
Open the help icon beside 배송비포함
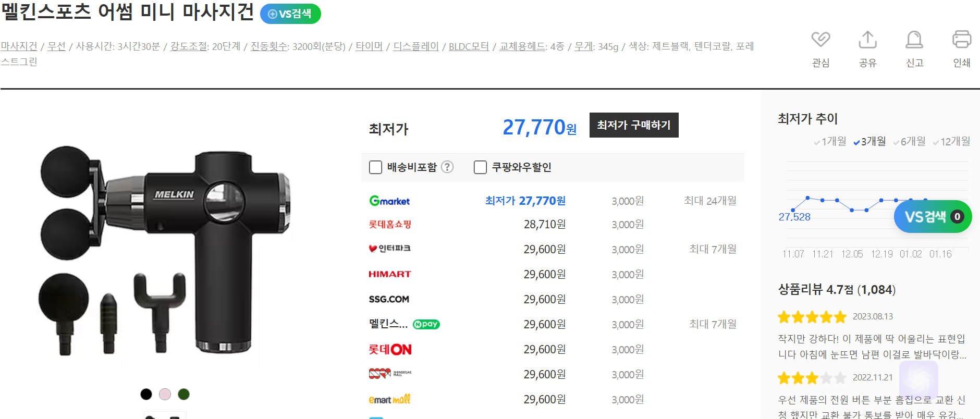(x=447, y=167)
